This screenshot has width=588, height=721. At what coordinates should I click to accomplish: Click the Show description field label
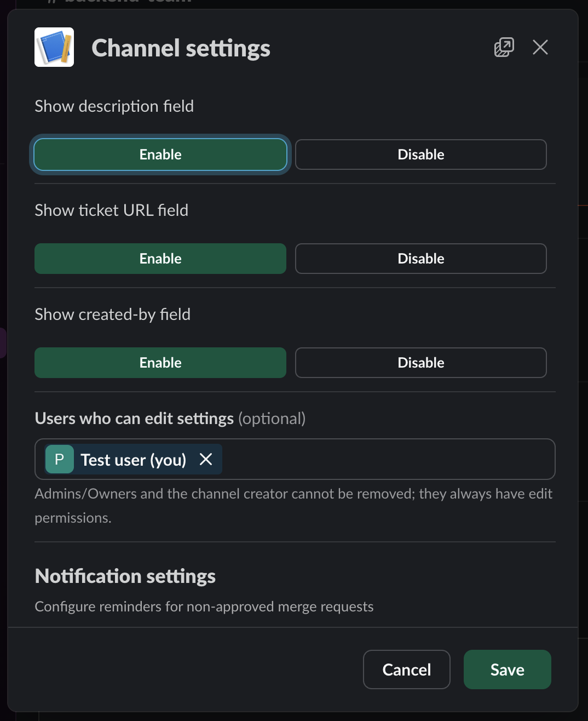pos(114,106)
